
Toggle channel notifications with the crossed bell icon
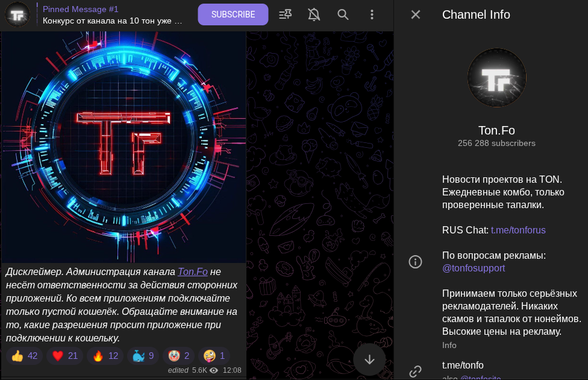pos(314,14)
